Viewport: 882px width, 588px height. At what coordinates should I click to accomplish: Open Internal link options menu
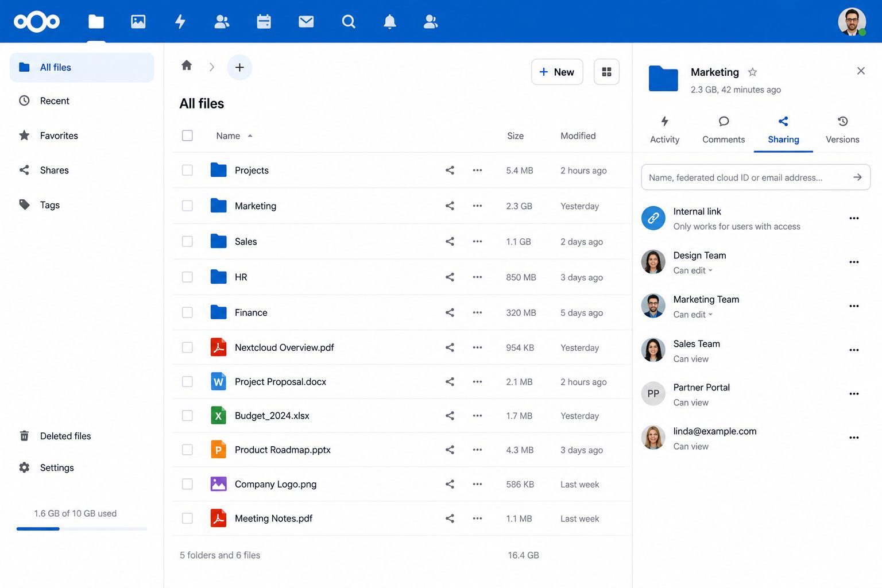(x=854, y=218)
